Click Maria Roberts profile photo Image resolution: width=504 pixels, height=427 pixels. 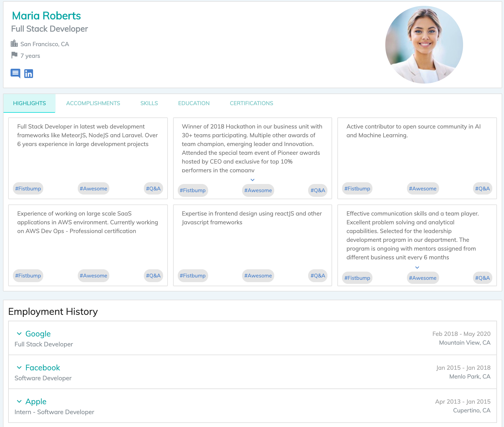tap(424, 45)
